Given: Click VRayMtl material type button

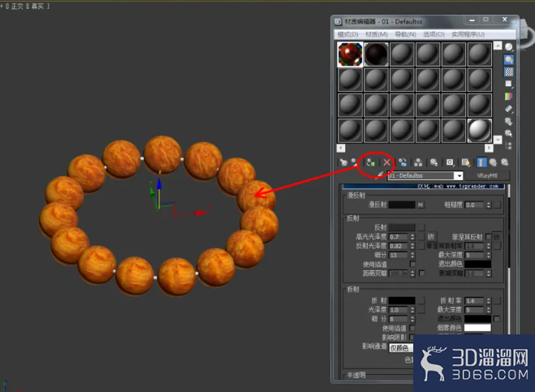Looking at the screenshot, I should click(487, 175).
